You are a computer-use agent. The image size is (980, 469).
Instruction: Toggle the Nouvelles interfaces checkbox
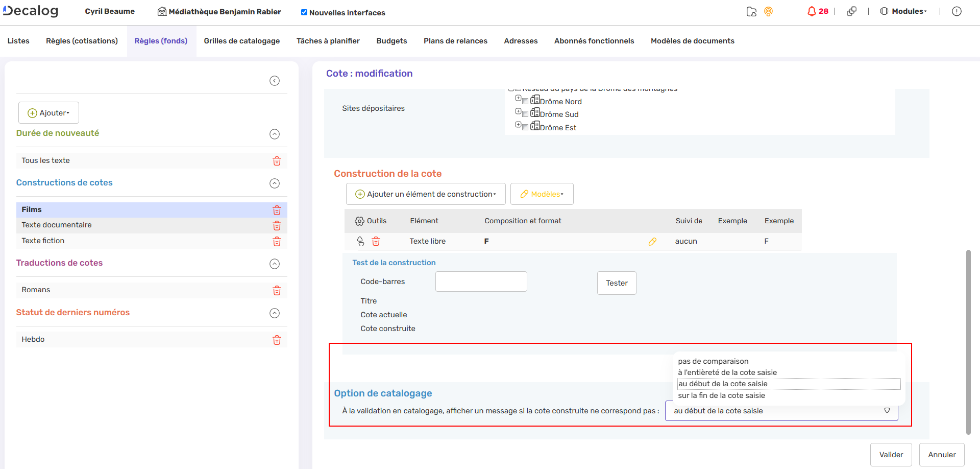[x=303, y=12]
